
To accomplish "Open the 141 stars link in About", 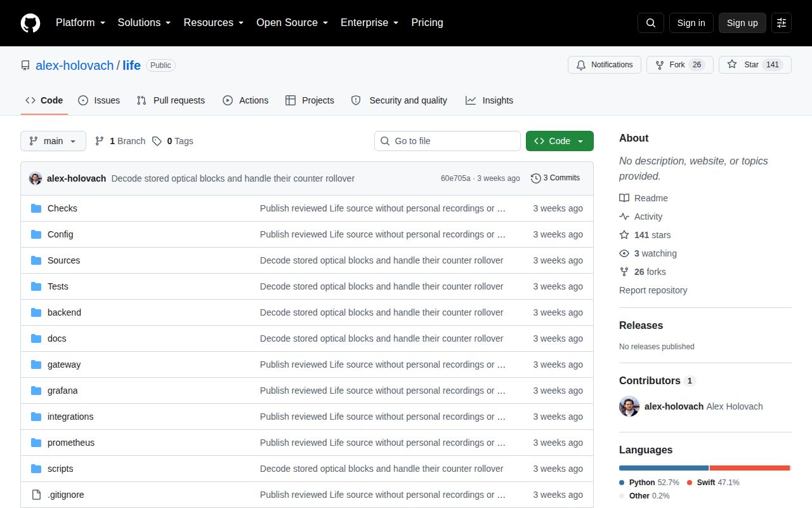I will pos(645,235).
